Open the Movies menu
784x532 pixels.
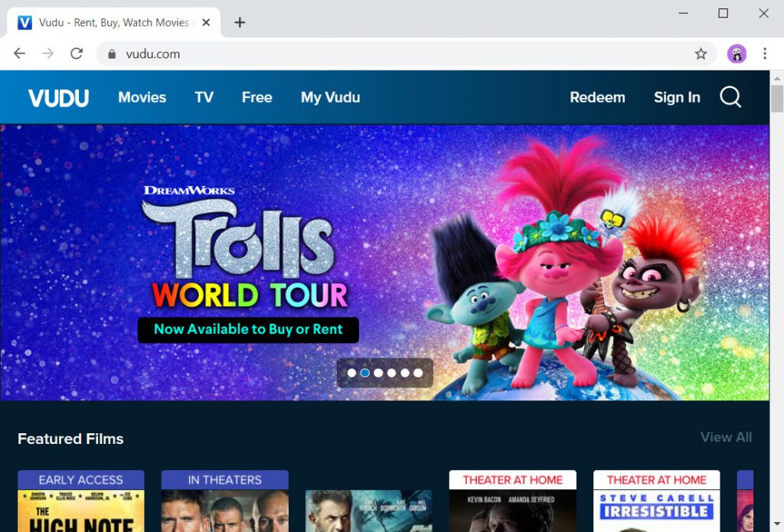[142, 97]
